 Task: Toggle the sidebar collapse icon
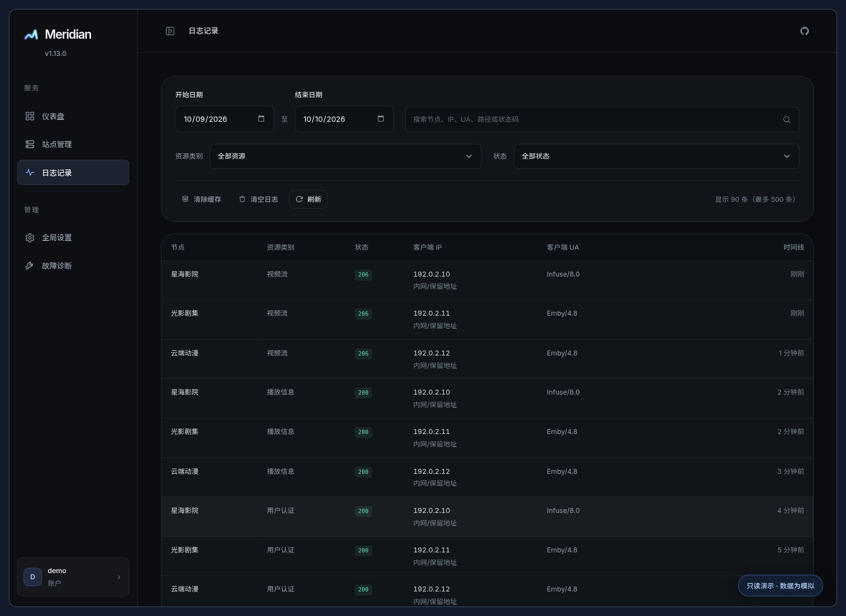coord(170,31)
